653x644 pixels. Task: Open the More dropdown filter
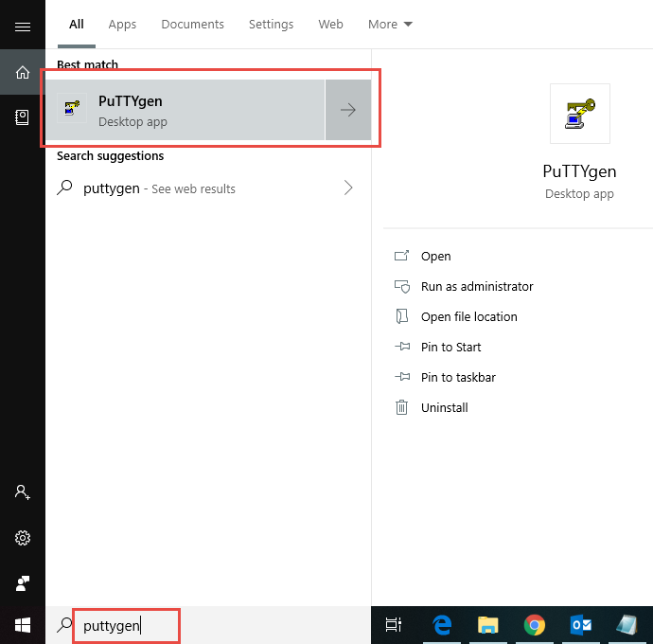point(390,25)
